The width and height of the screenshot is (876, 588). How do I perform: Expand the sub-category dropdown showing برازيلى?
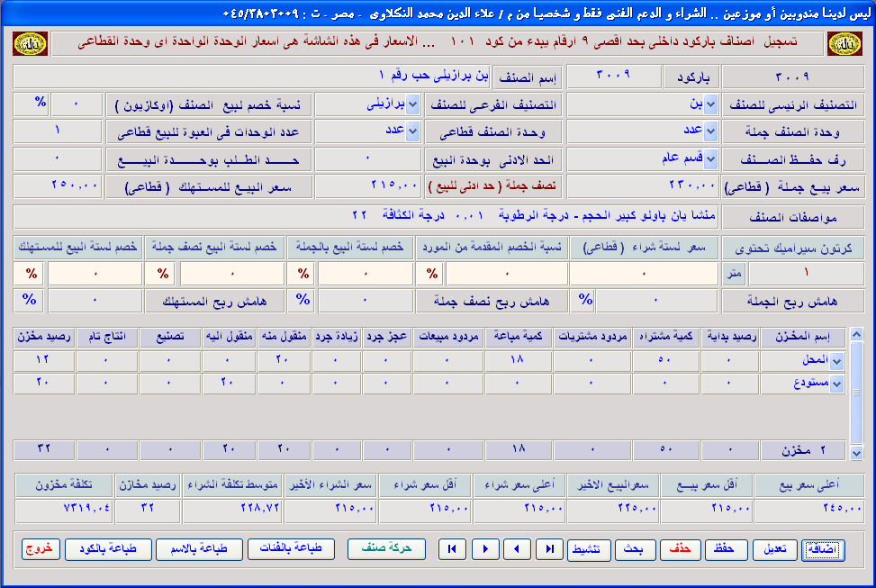(413, 105)
